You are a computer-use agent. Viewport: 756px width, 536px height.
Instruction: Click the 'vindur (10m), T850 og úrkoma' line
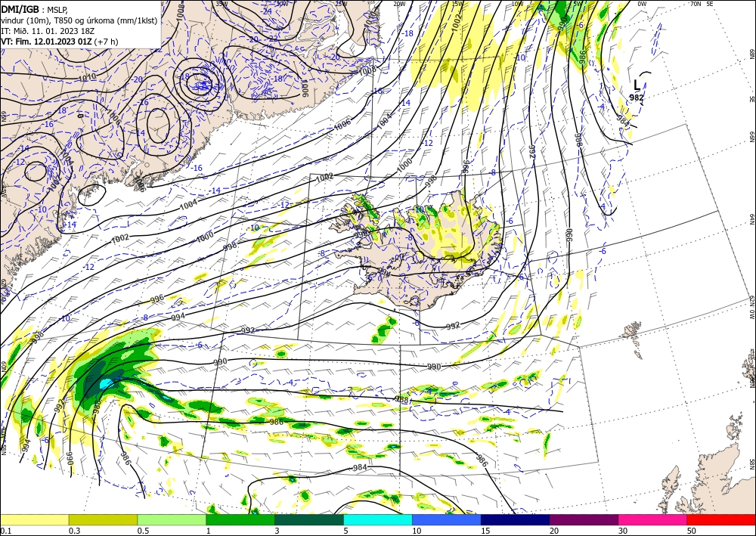pyautogui.click(x=79, y=20)
